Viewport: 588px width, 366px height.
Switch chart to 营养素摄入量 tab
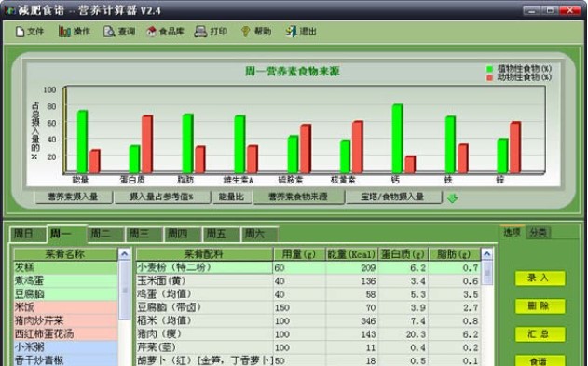[74, 197]
